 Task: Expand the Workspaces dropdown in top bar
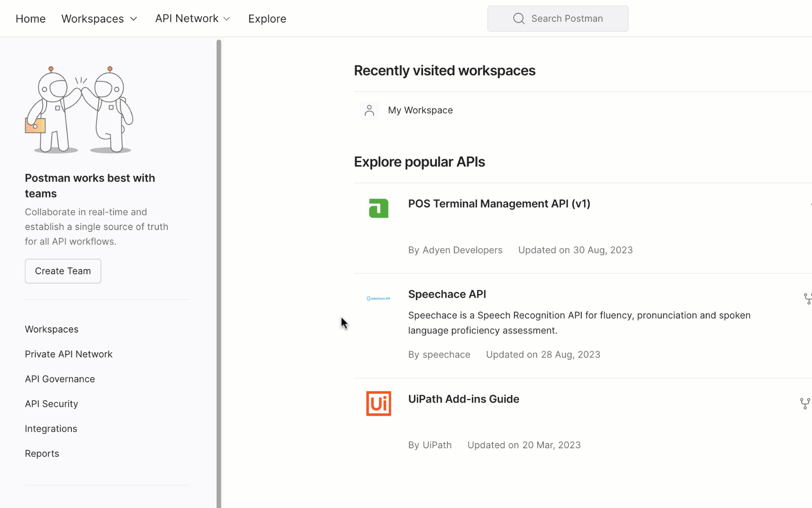click(x=99, y=19)
